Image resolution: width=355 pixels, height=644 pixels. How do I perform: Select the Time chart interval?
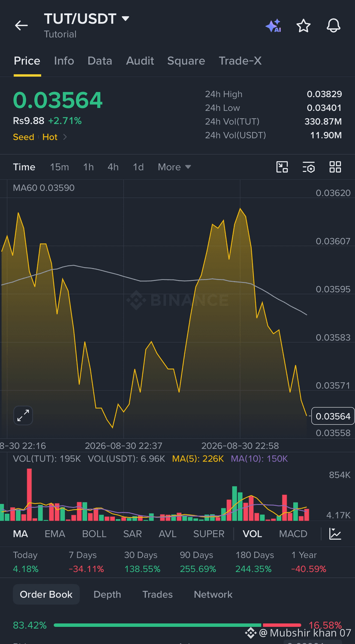(24, 167)
